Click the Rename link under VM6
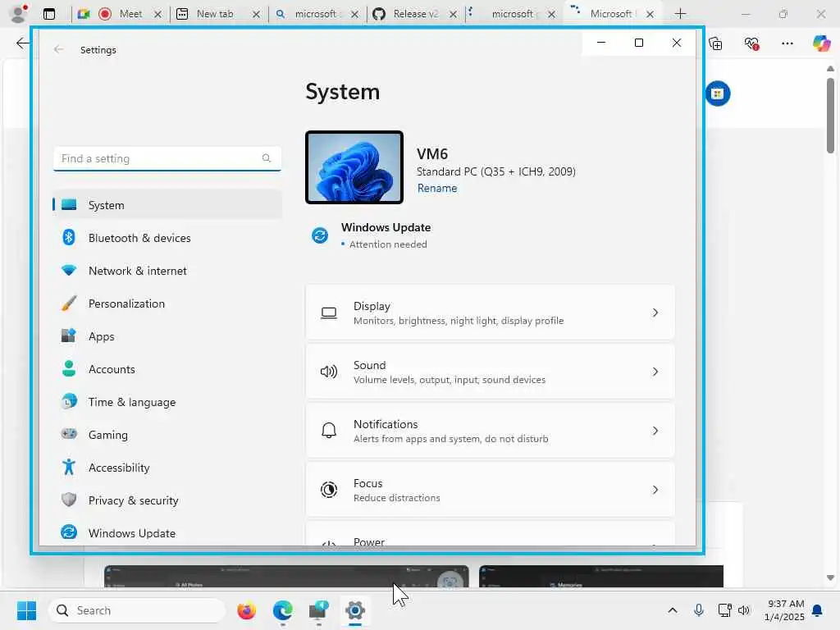 (437, 188)
